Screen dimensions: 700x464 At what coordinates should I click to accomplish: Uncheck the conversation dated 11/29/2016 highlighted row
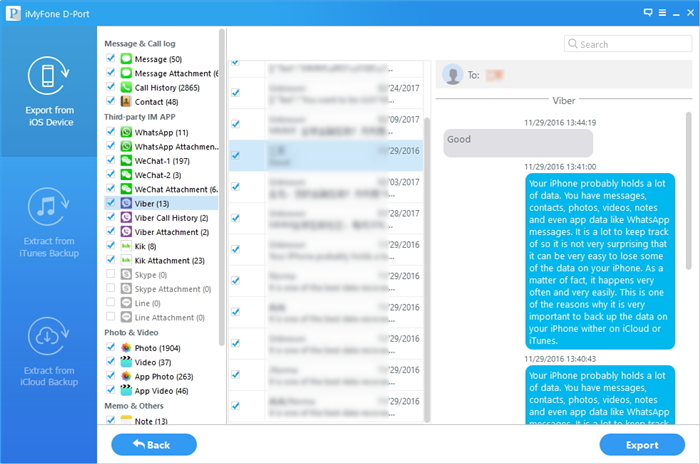235,155
